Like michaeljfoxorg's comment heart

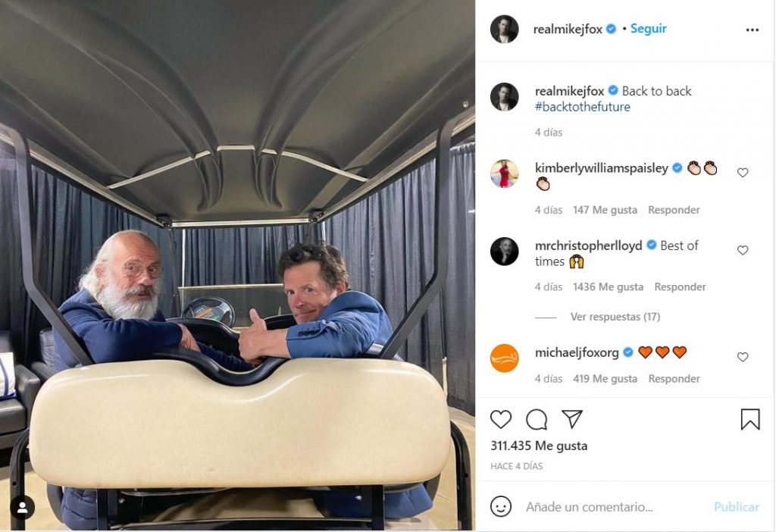coord(743,356)
